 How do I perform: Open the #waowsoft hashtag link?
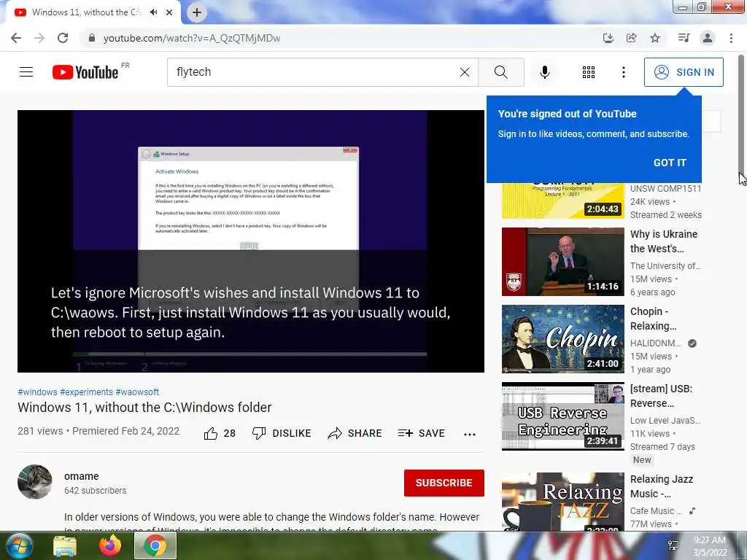(x=137, y=392)
